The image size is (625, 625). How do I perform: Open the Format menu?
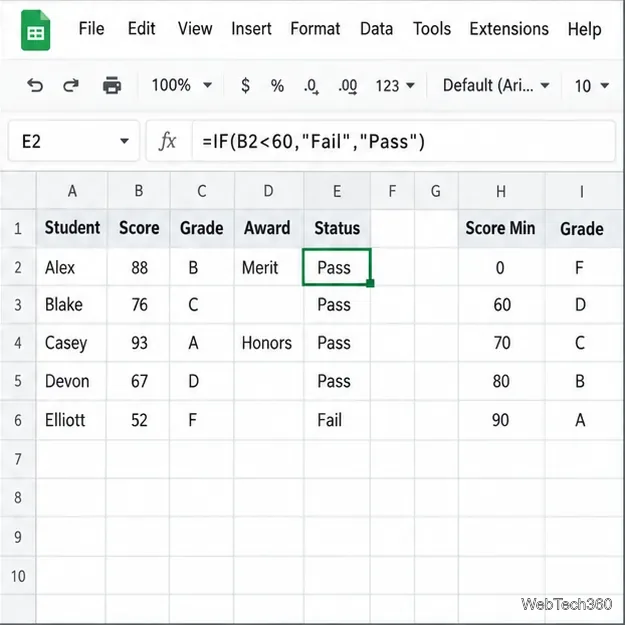pyautogui.click(x=315, y=29)
